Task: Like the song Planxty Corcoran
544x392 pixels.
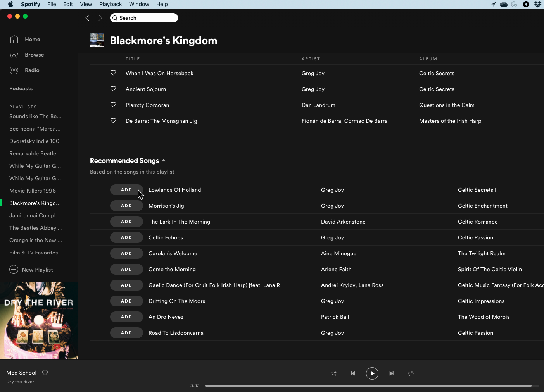Action: pos(113,105)
